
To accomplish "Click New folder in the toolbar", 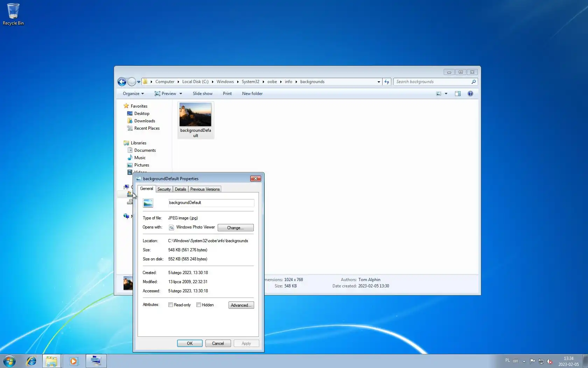I will point(252,94).
